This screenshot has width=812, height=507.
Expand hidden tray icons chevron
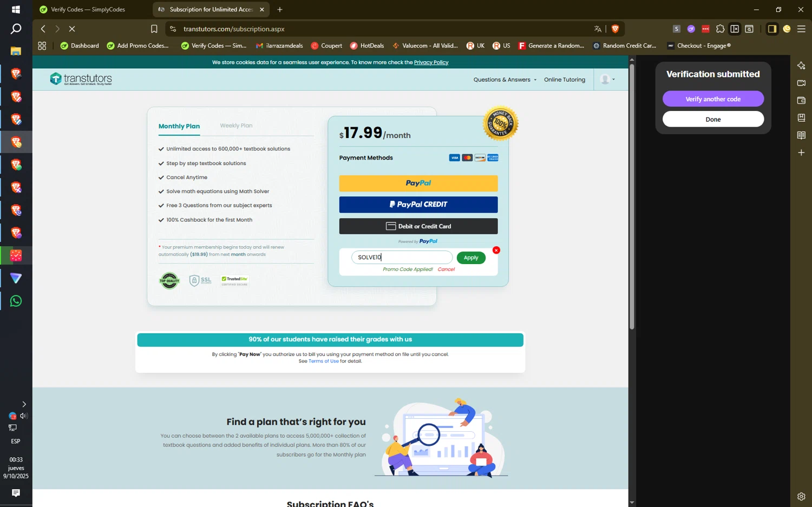point(24,404)
